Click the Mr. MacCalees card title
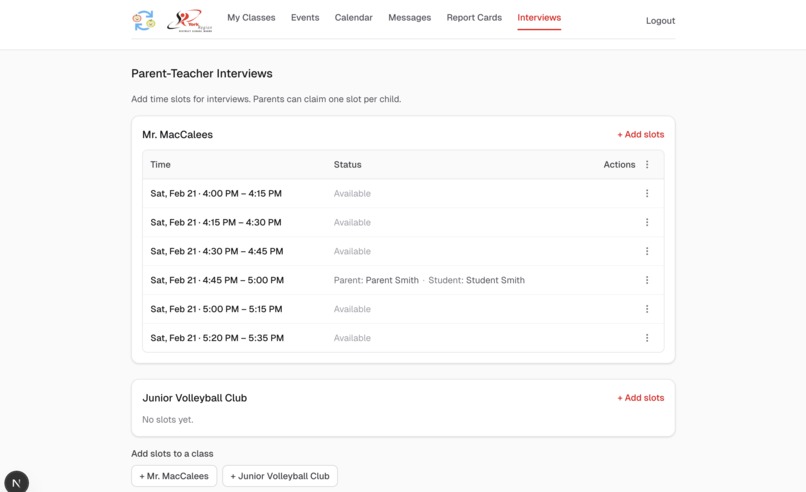Viewport: 806px width, 492px height. (x=177, y=134)
